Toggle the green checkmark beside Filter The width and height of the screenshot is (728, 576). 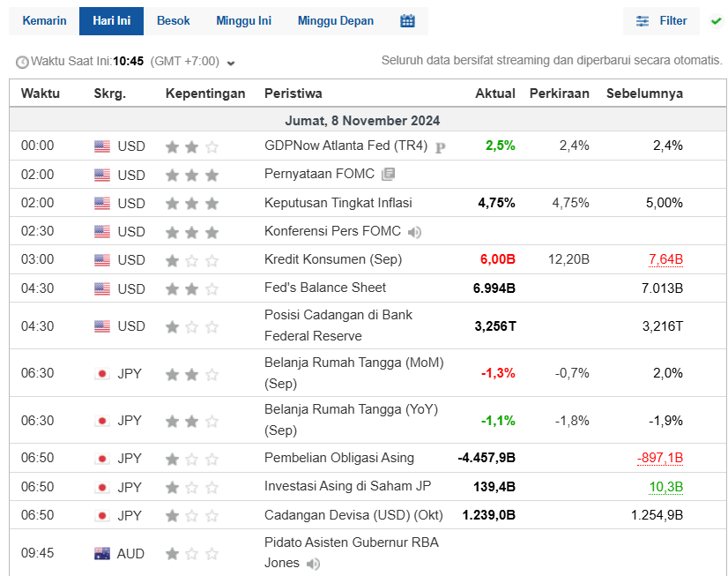point(716,20)
